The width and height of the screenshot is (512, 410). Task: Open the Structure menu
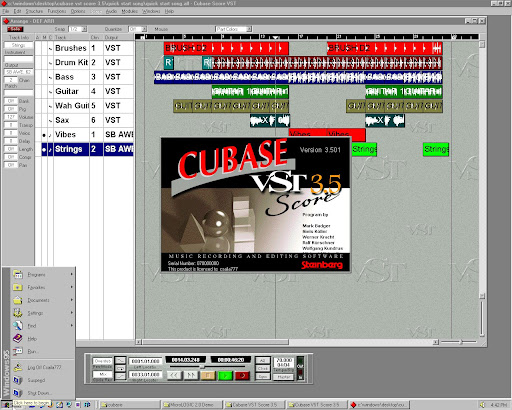(34, 11)
